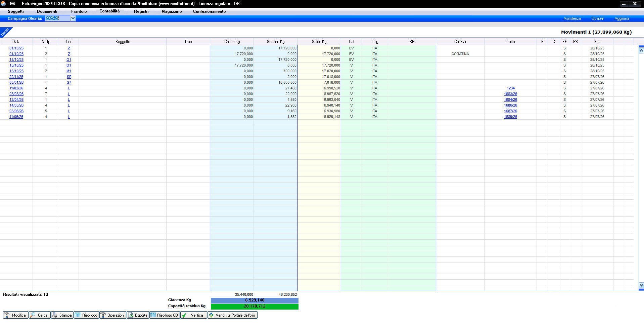Open Opzioni in the blue bar
This screenshot has width=644, height=323.
(597, 18)
